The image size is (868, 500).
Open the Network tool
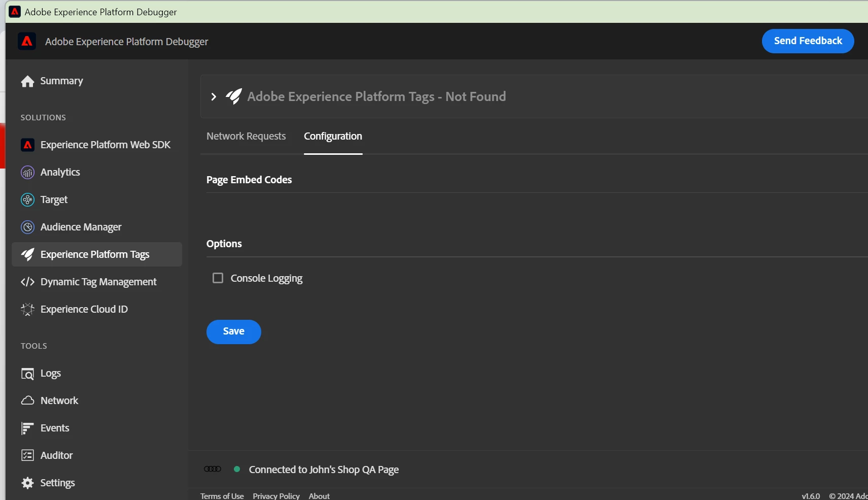[96, 401]
